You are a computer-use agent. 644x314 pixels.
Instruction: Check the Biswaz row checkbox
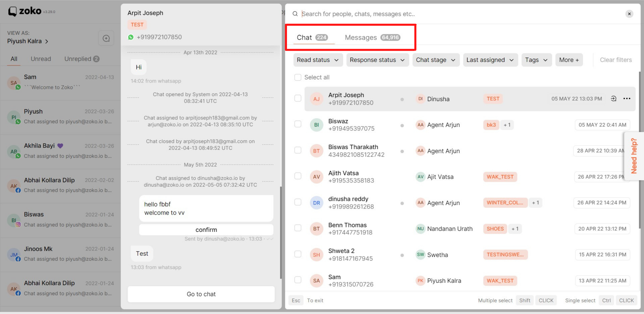point(298,124)
